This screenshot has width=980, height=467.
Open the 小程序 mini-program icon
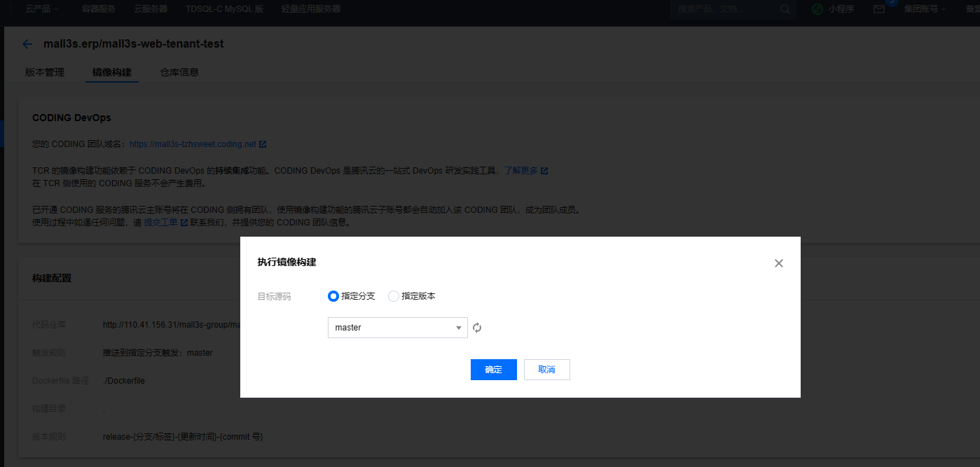coord(817,9)
